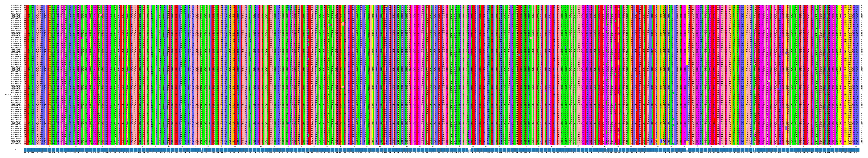Click the GOLGA8M:a0029 row label

click(17, 134)
